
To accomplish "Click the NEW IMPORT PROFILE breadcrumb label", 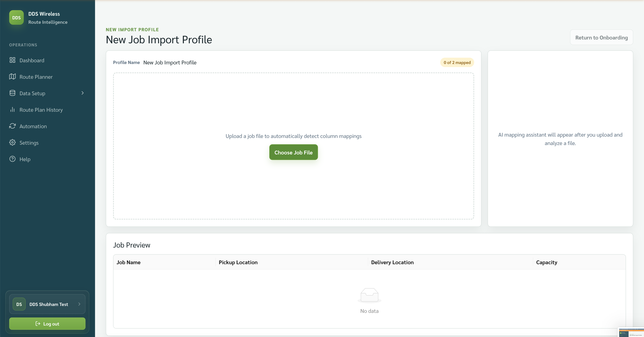I will [x=132, y=30].
